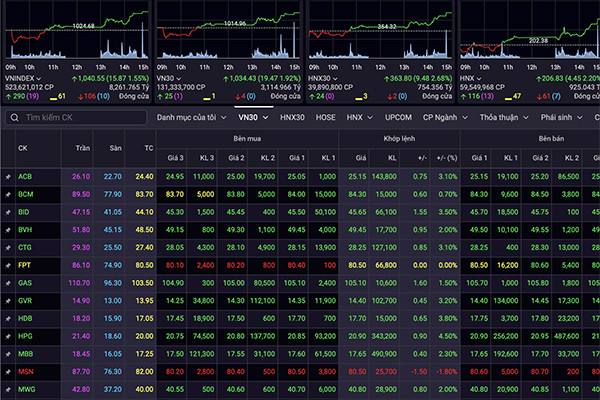The width and height of the screenshot is (600, 400).
Task: Pin the ACB stock row
Action: coord(7,176)
